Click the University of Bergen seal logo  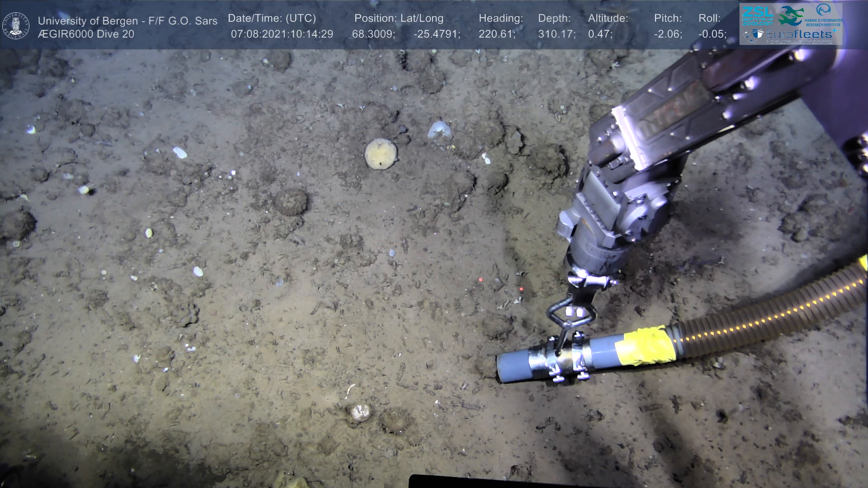coord(16,25)
